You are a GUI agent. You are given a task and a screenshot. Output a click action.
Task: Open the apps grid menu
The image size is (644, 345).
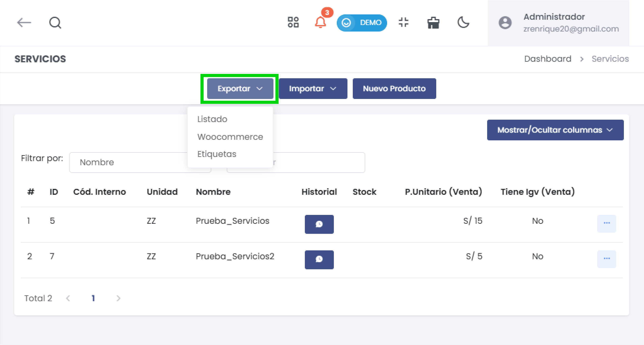pos(293,23)
